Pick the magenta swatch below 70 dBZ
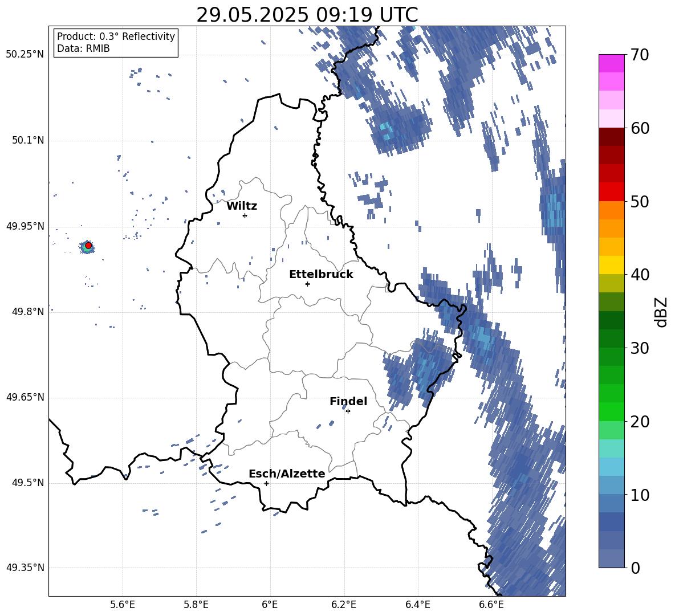The height and width of the screenshot is (616, 675). (x=611, y=63)
